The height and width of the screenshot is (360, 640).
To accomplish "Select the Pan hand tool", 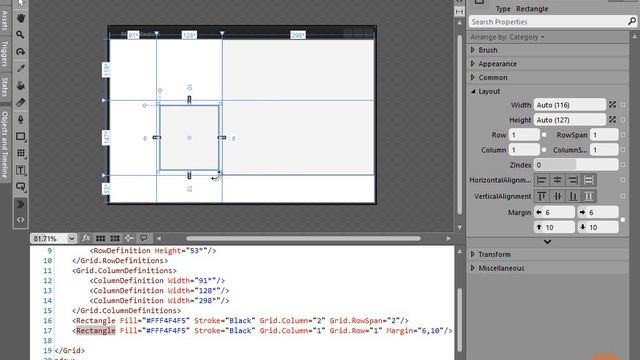I will tap(20, 18).
